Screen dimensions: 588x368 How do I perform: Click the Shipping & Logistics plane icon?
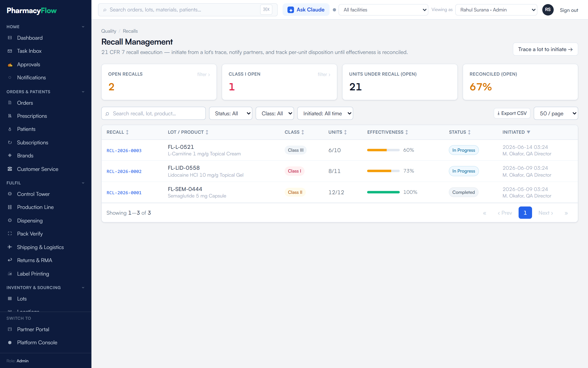pyautogui.click(x=10, y=247)
